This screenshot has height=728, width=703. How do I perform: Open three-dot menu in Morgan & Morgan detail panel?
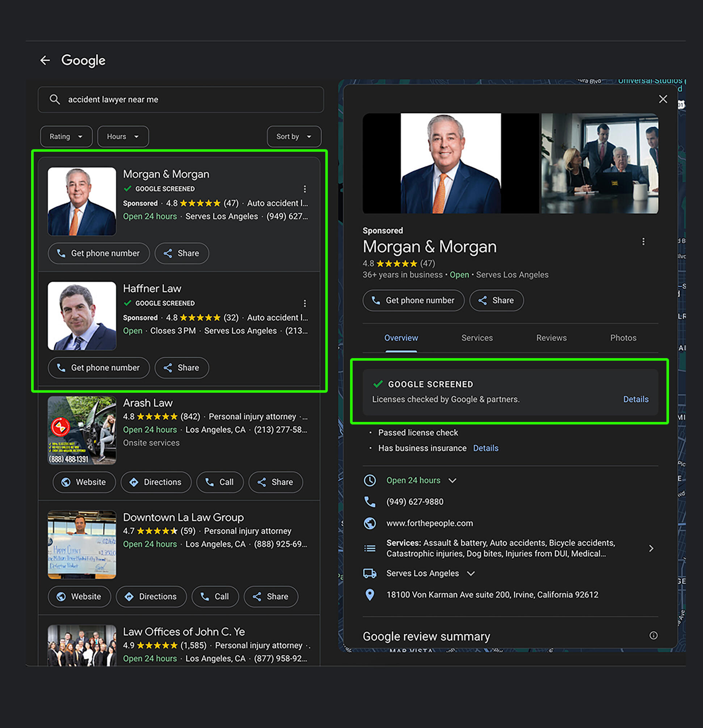pyautogui.click(x=643, y=241)
